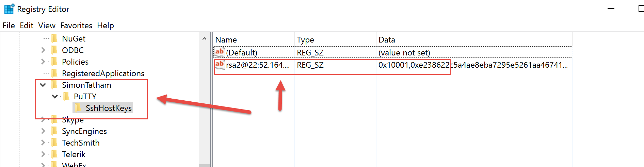Screen dimensions: 644x167
Task: Open the Edit menu
Action: coord(27,26)
